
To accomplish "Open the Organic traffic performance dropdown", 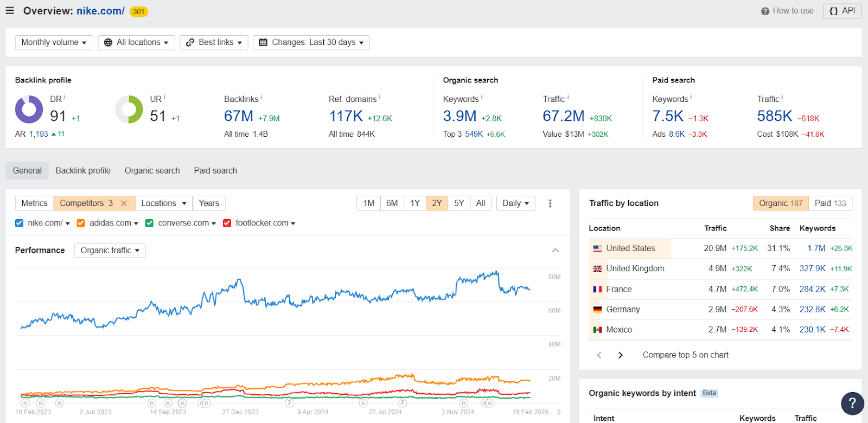I will tap(110, 251).
